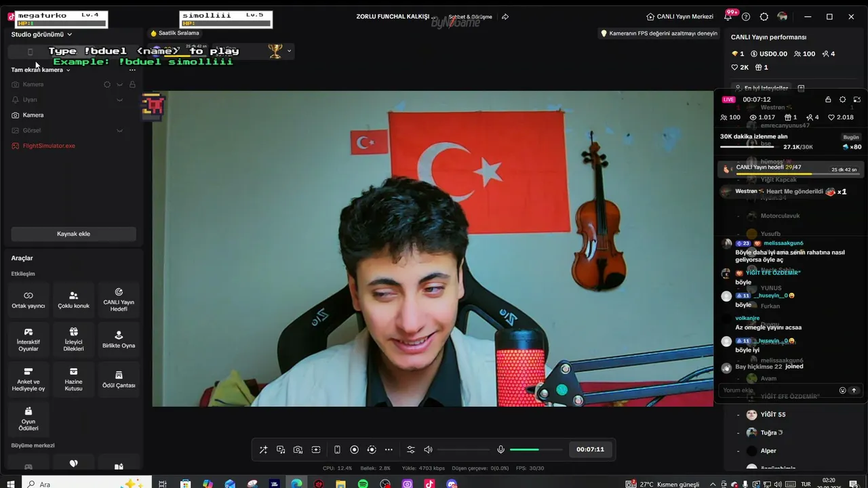Open CANLI Yayın Merkezi

coord(679,17)
